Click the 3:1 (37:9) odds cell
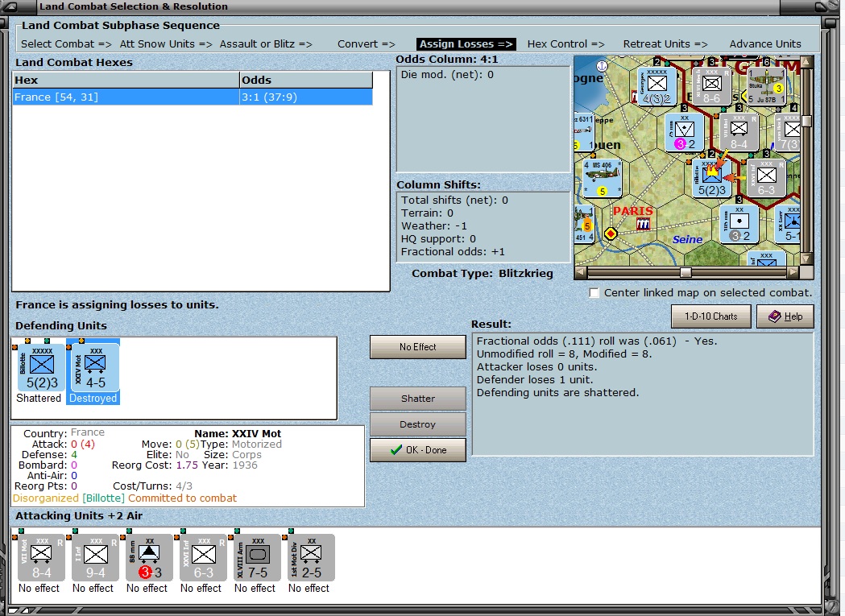845x616 pixels. click(x=305, y=97)
